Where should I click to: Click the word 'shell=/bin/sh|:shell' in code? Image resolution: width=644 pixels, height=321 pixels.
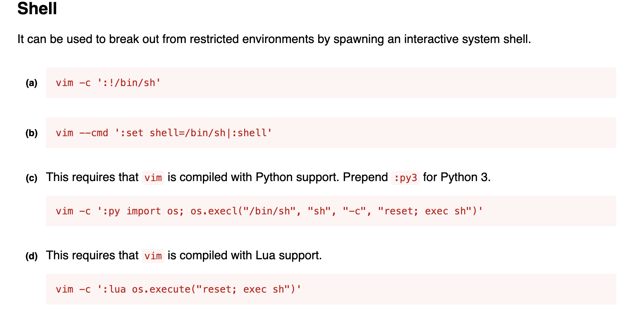pyautogui.click(x=210, y=133)
